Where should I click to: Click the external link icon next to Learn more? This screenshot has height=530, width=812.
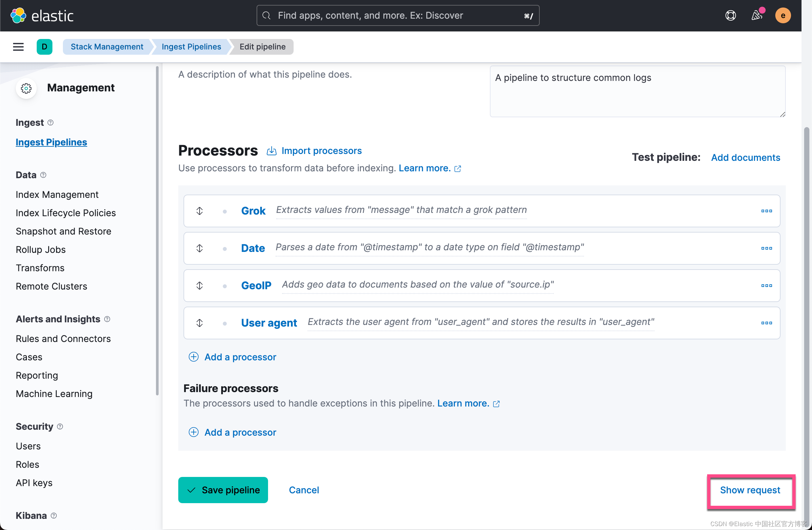458,168
